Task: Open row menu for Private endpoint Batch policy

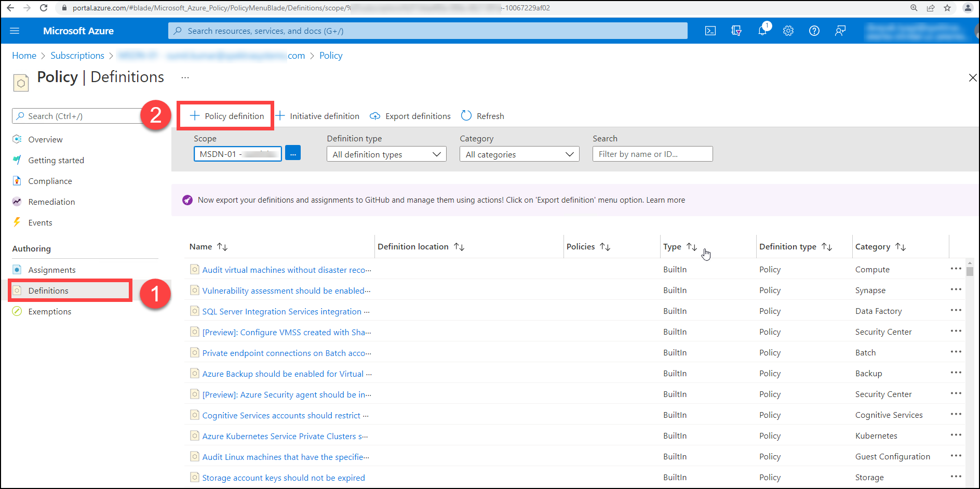Action: pos(956,352)
